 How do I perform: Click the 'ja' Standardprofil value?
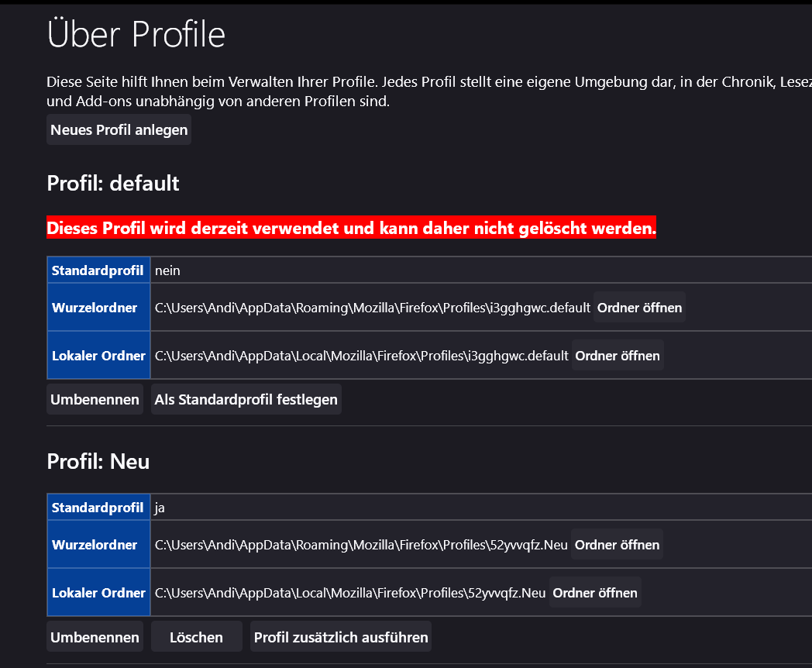click(x=160, y=508)
